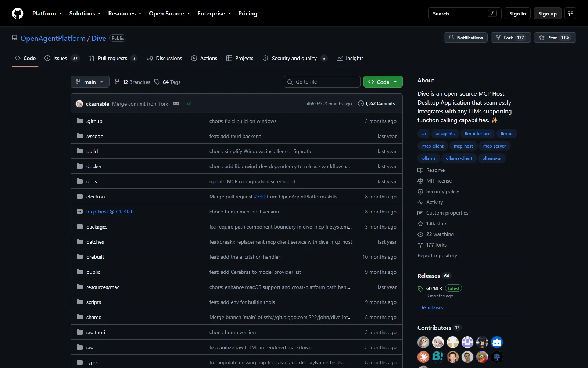View repository Activity pulse link
The image size is (588, 368).
pyautogui.click(x=430, y=202)
